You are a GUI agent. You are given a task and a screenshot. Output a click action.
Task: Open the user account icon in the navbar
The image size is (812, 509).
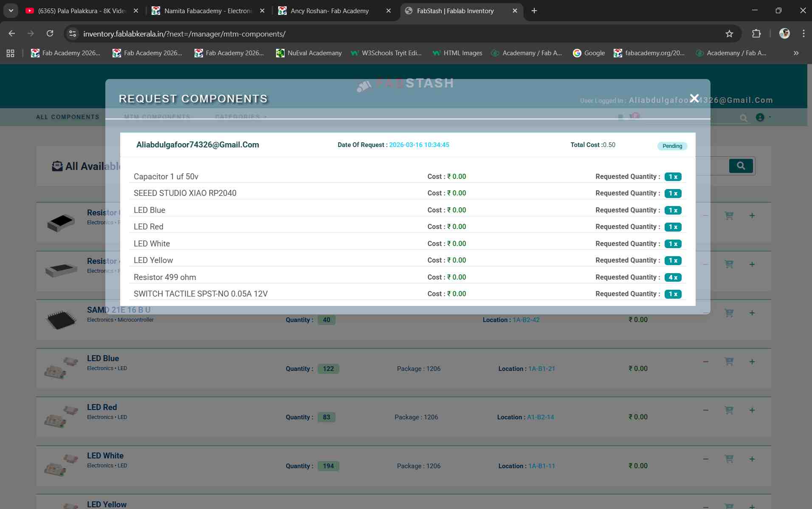click(x=760, y=117)
